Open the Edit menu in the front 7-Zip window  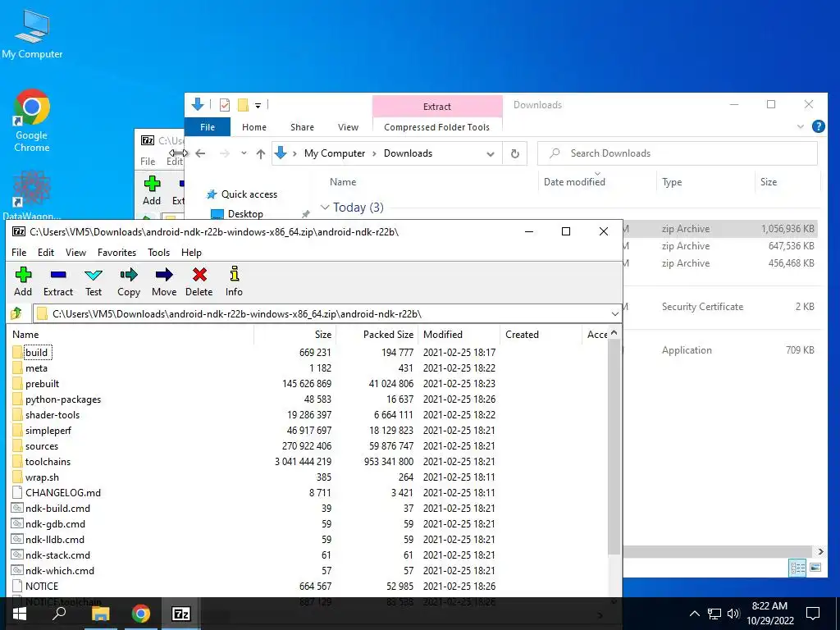click(46, 253)
